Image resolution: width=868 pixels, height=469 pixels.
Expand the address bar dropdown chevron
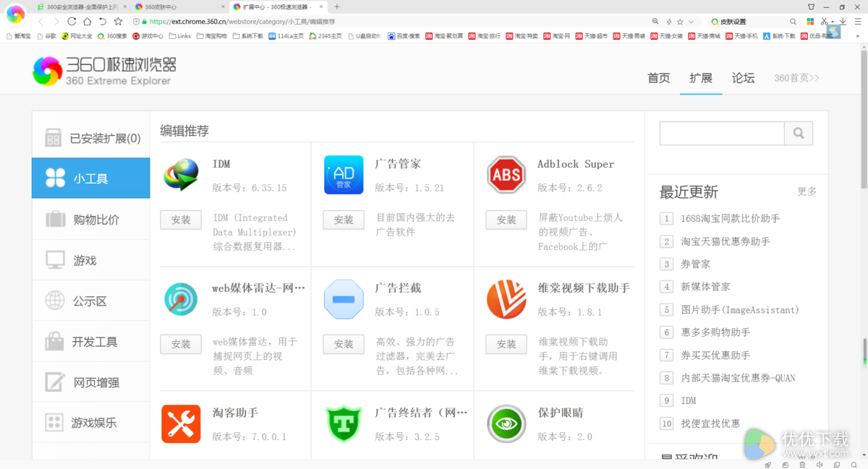click(691, 22)
